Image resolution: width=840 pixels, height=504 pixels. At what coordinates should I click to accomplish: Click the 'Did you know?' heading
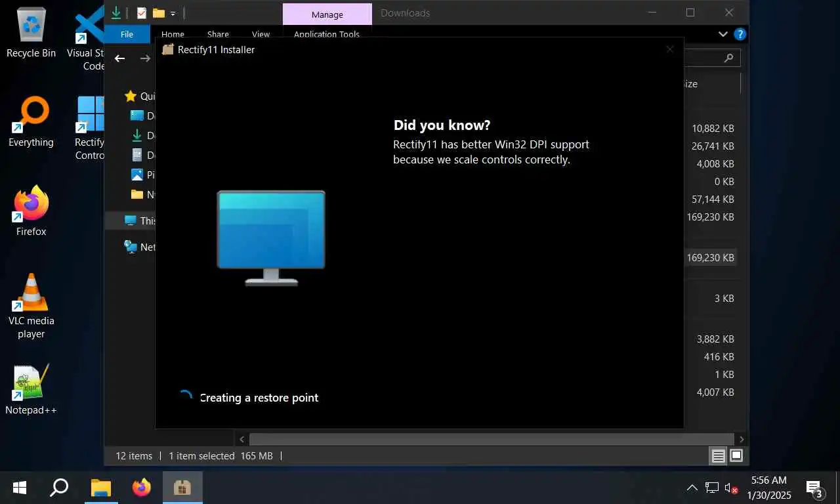442,125
